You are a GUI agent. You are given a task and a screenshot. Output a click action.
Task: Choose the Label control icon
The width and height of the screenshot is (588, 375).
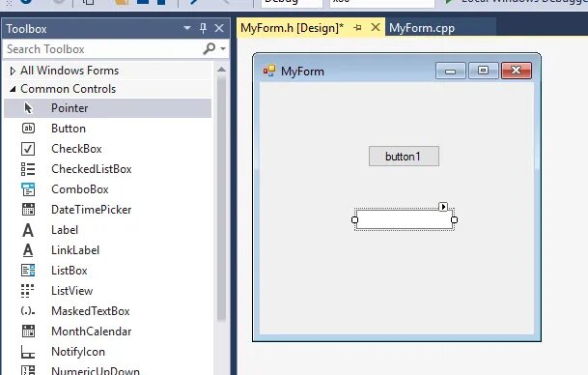point(28,230)
